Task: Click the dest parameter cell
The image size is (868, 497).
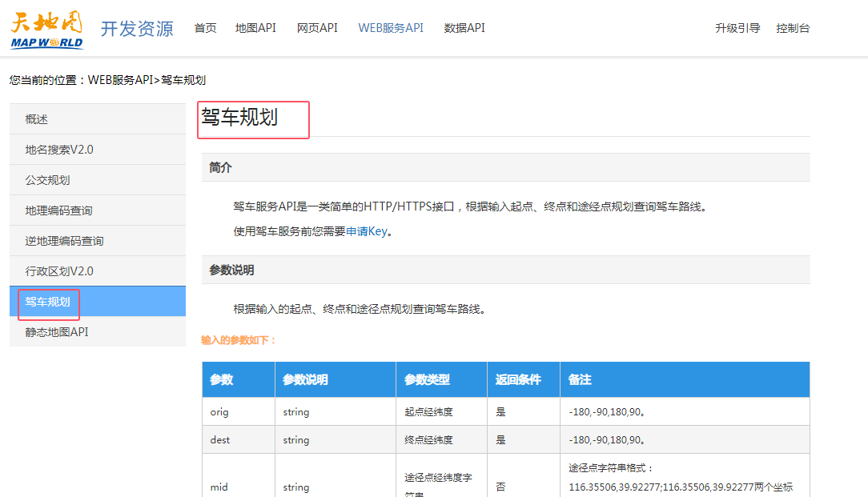Action: click(x=239, y=440)
